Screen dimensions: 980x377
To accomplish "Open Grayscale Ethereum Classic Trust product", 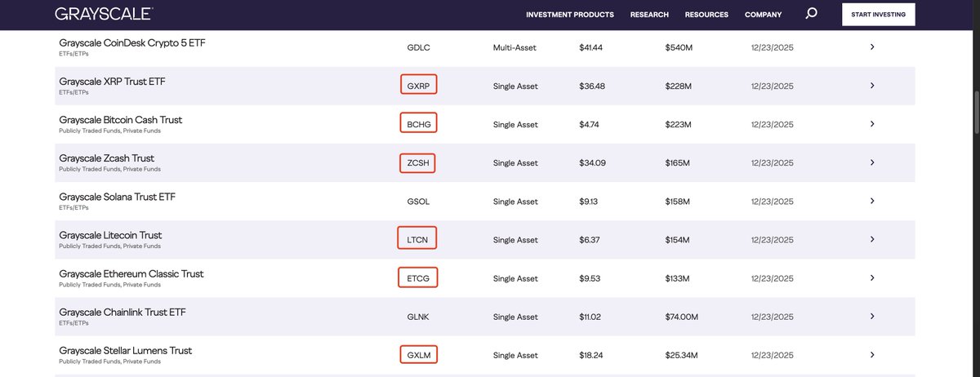I will coord(131,273).
